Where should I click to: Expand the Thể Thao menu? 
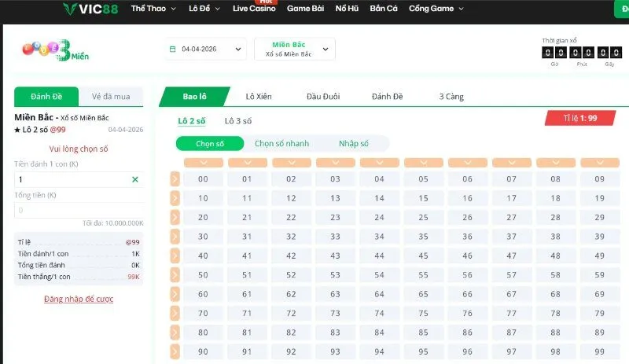153,9
